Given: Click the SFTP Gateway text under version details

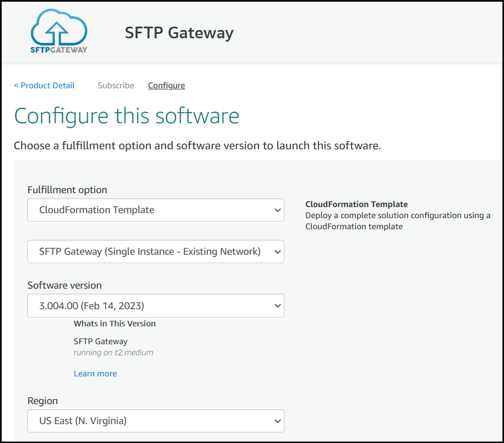Looking at the screenshot, I should pos(101,341).
